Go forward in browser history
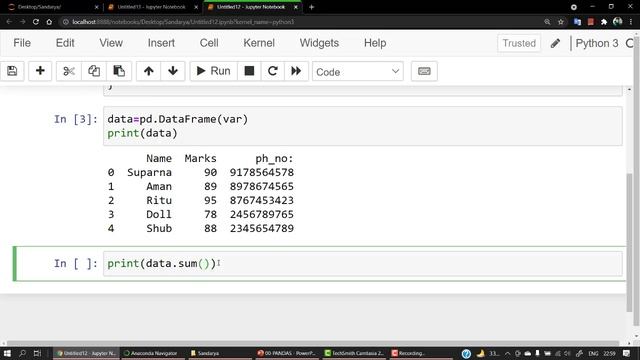Viewport: 640px width, 360px height. click(22, 22)
